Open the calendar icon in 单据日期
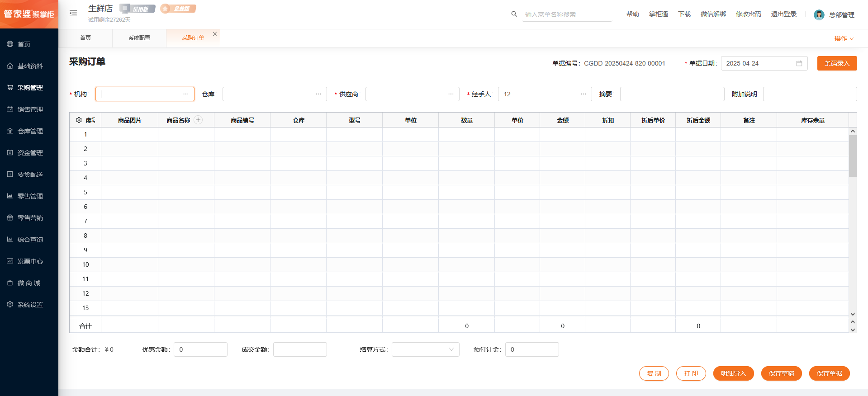The image size is (868, 396). coord(799,63)
